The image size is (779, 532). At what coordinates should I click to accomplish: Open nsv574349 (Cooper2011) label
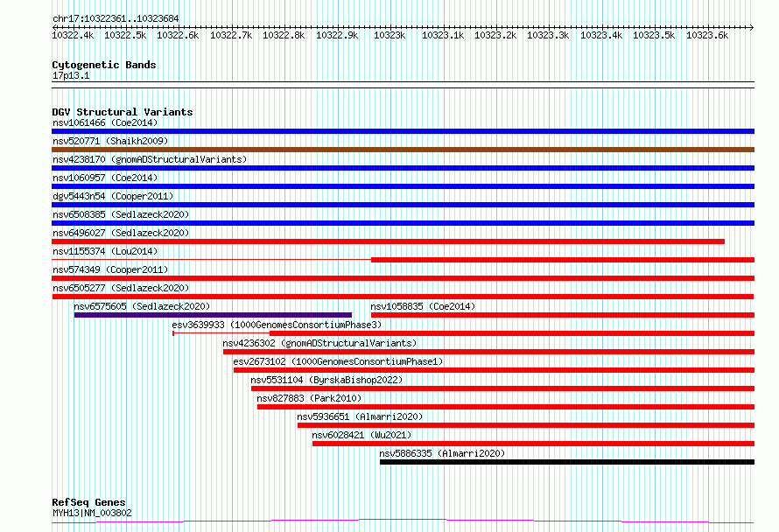tap(110, 269)
